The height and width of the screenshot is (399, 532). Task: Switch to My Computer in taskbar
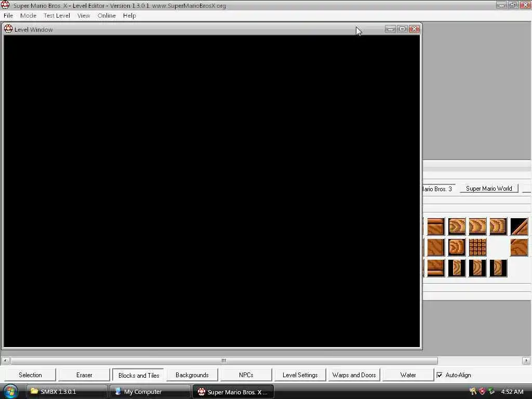(x=150, y=392)
